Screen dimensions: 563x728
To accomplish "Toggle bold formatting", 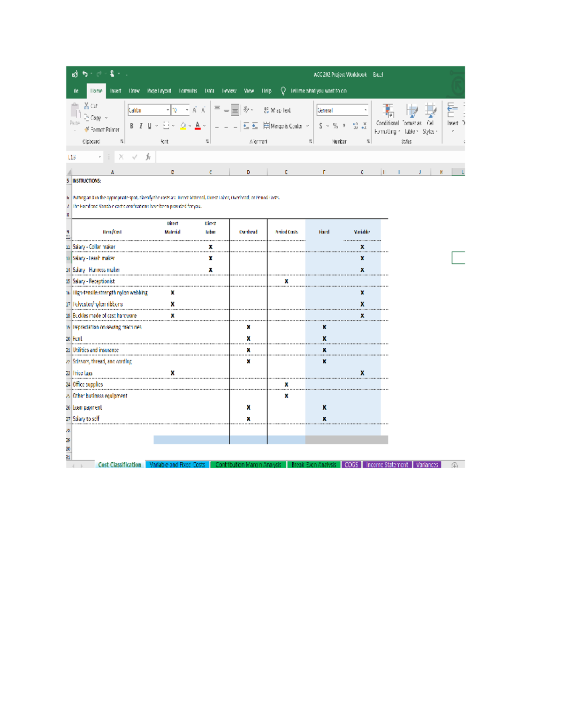I will [x=131, y=126].
